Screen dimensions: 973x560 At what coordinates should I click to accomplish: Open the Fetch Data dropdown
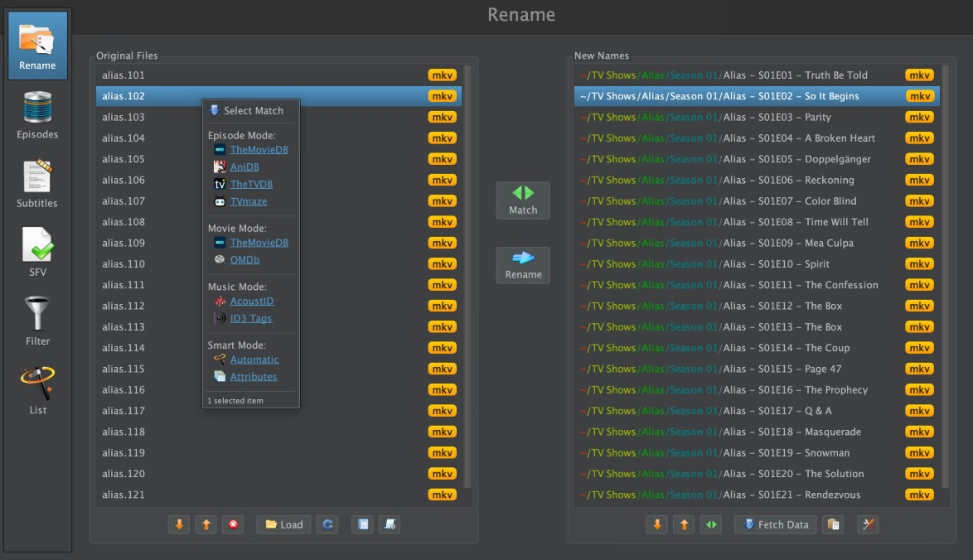pos(775,524)
